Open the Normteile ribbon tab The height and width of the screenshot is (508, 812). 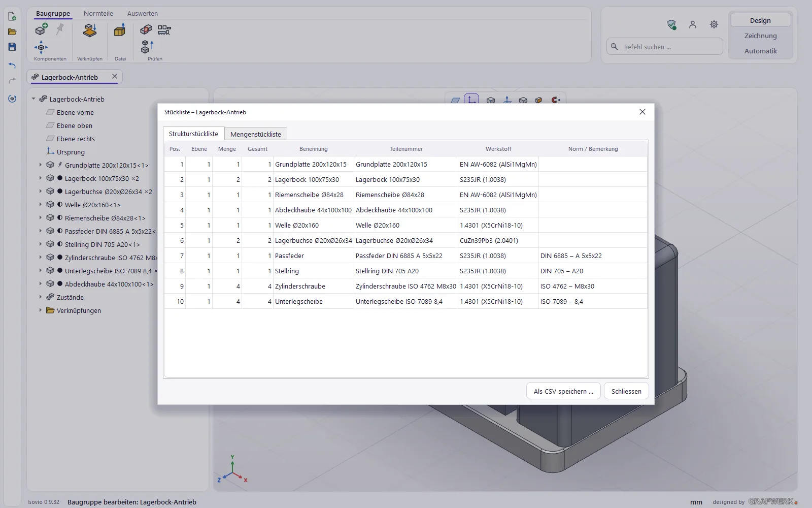pos(98,13)
